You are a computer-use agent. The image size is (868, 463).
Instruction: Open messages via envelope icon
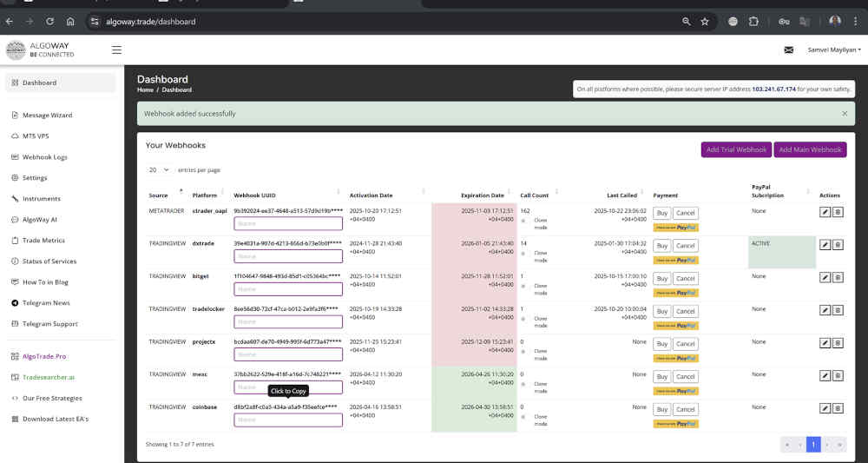tap(789, 50)
